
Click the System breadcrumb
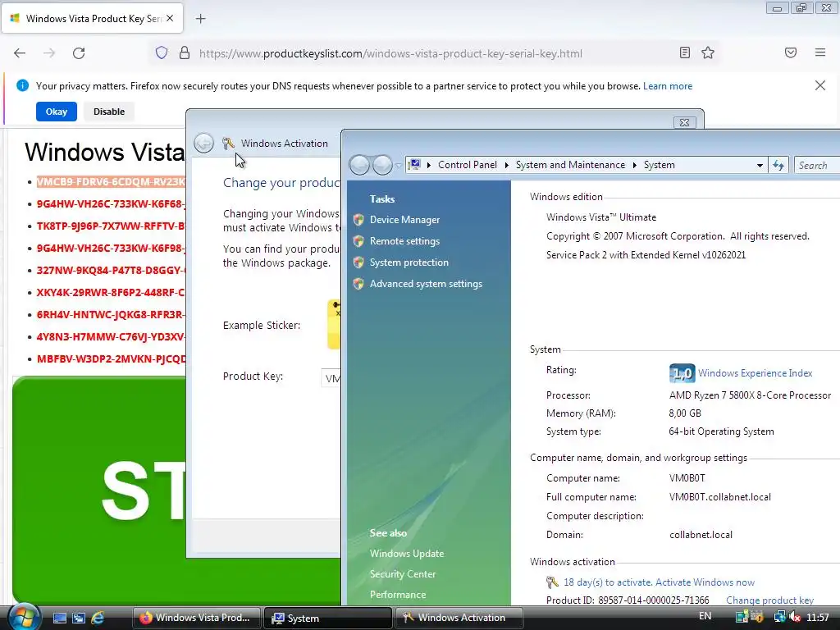(x=659, y=165)
